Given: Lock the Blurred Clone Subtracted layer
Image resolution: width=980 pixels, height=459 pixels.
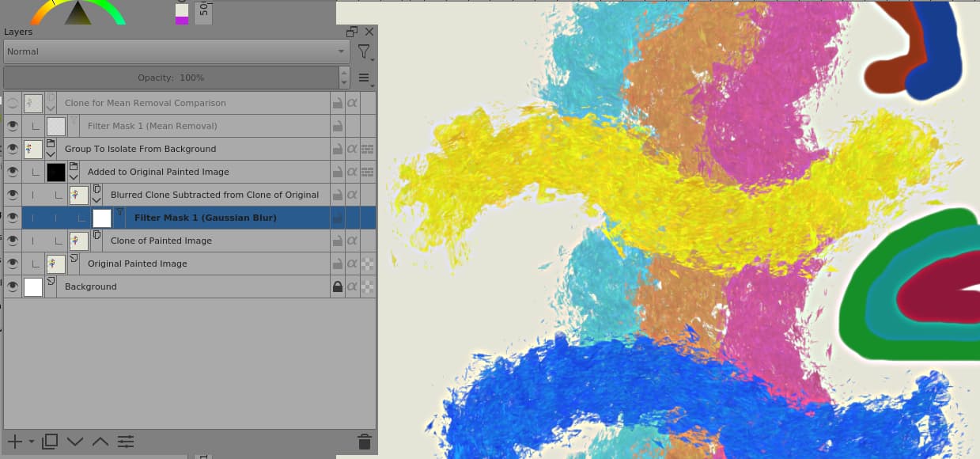Looking at the screenshot, I should (x=338, y=195).
